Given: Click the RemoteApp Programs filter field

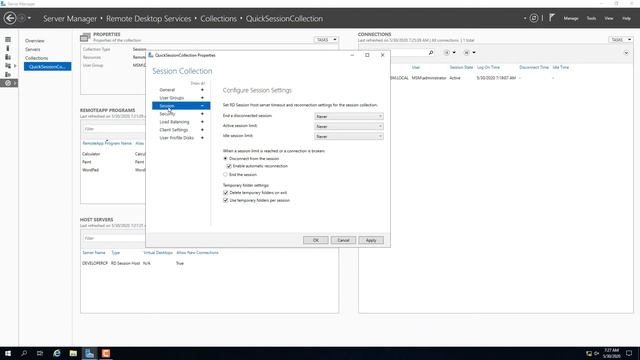Looking at the screenshot, I should click(x=113, y=129).
